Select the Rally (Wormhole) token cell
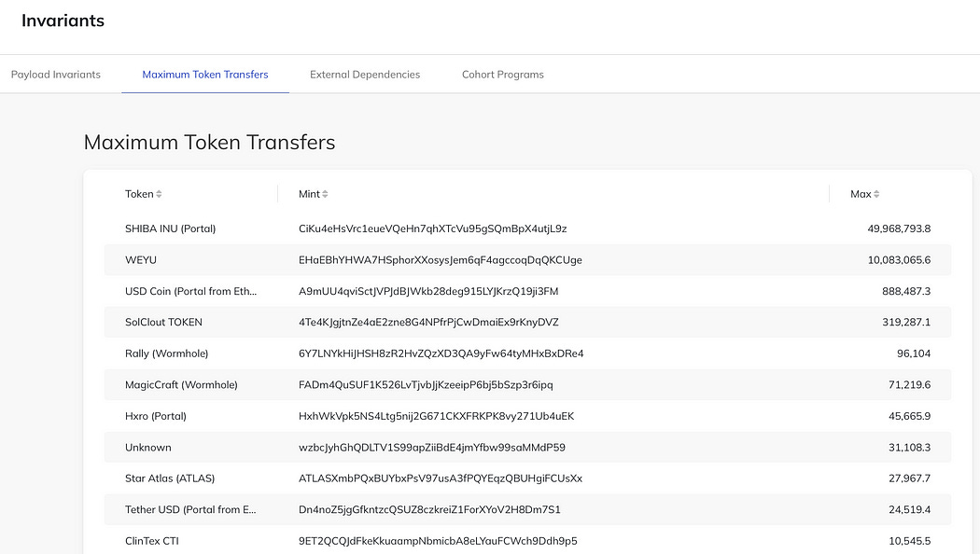 [166, 353]
